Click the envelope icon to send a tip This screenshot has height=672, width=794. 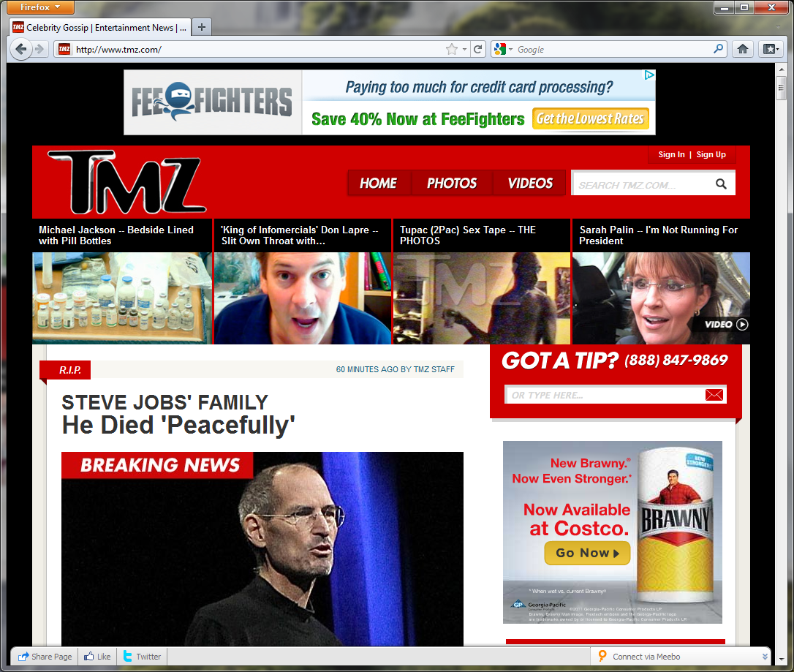point(714,394)
